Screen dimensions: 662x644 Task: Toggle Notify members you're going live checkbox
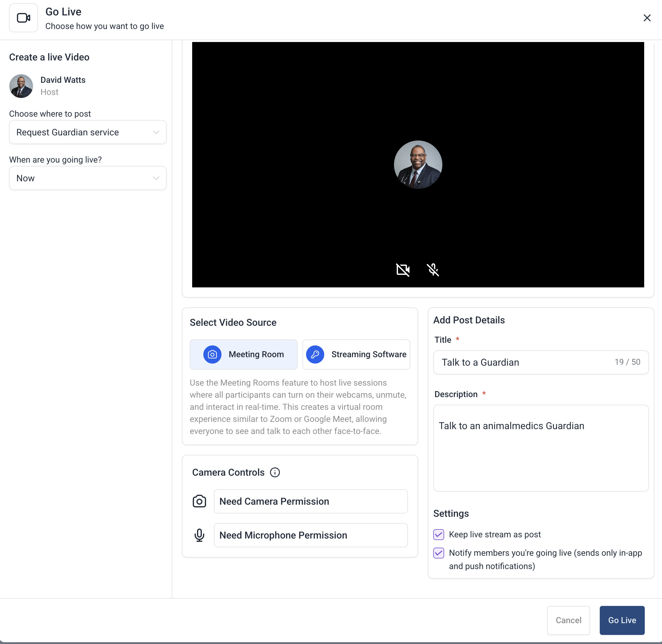(438, 553)
